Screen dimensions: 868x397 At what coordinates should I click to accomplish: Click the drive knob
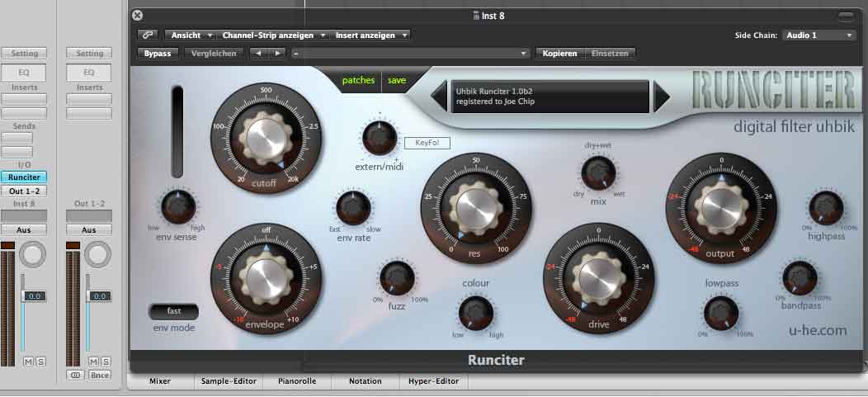tap(598, 277)
